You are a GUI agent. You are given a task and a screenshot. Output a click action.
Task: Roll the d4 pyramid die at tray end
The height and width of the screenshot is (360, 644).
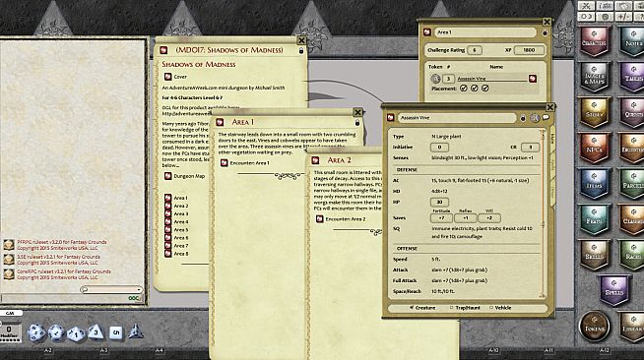135,331
